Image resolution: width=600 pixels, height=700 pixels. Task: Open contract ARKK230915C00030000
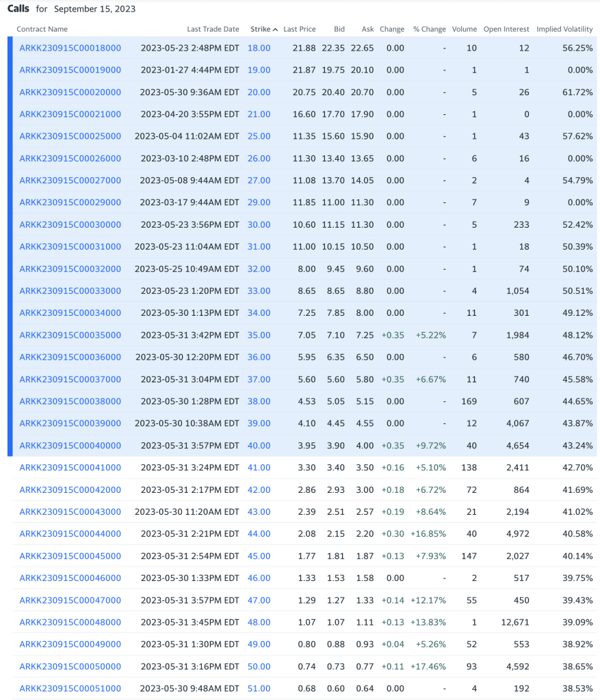(70, 224)
